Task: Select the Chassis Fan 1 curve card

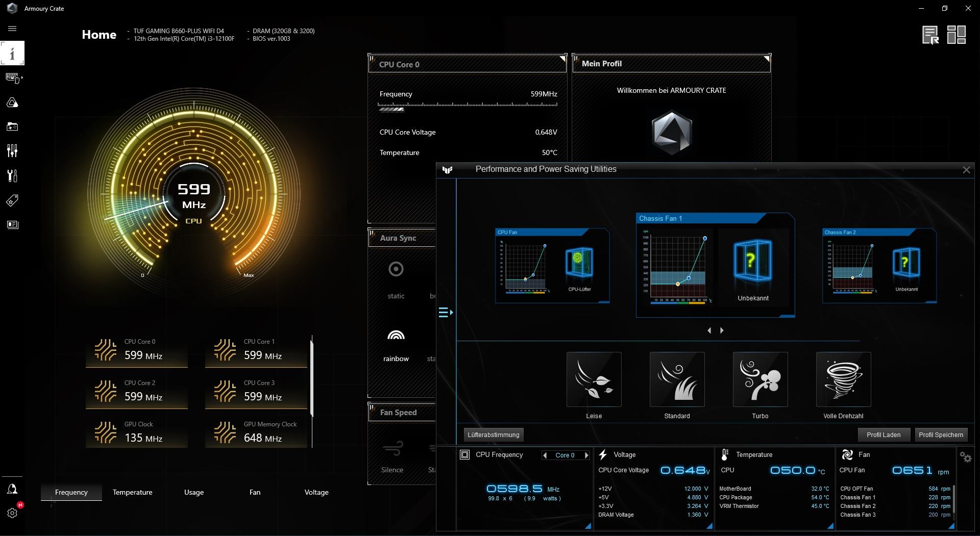Action: [x=715, y=265]
